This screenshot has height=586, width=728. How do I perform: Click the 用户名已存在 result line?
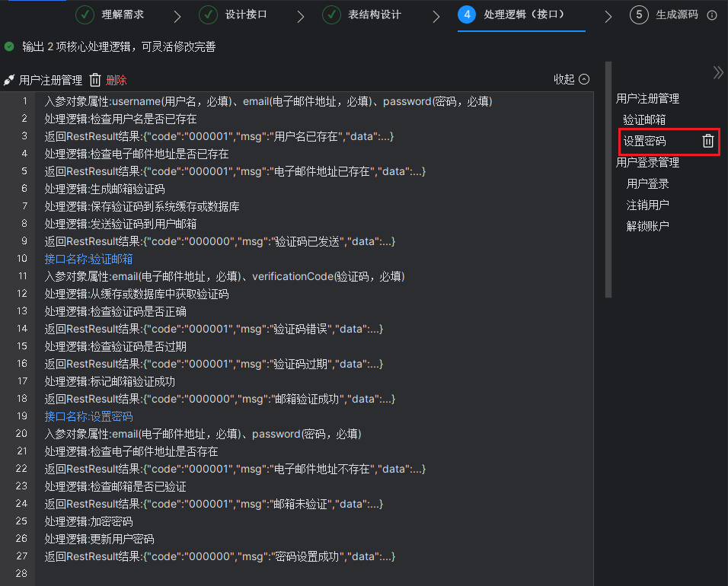click(219, 136)
